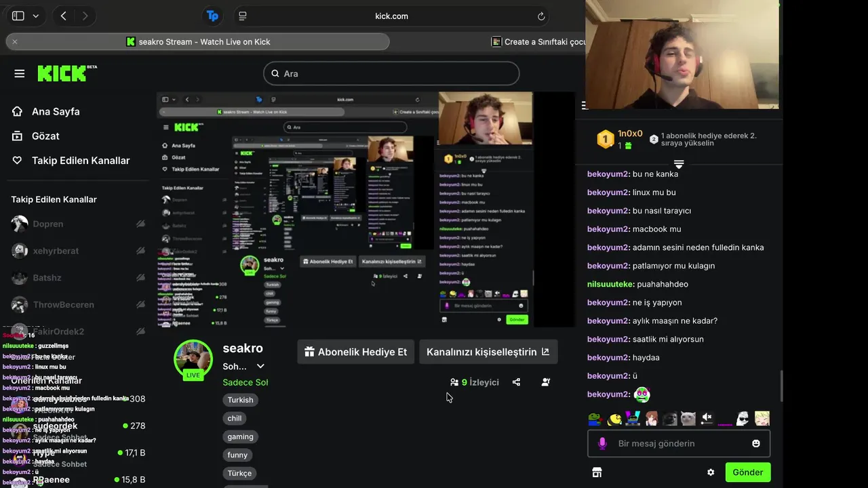Click the stream video player

[366, 209]
